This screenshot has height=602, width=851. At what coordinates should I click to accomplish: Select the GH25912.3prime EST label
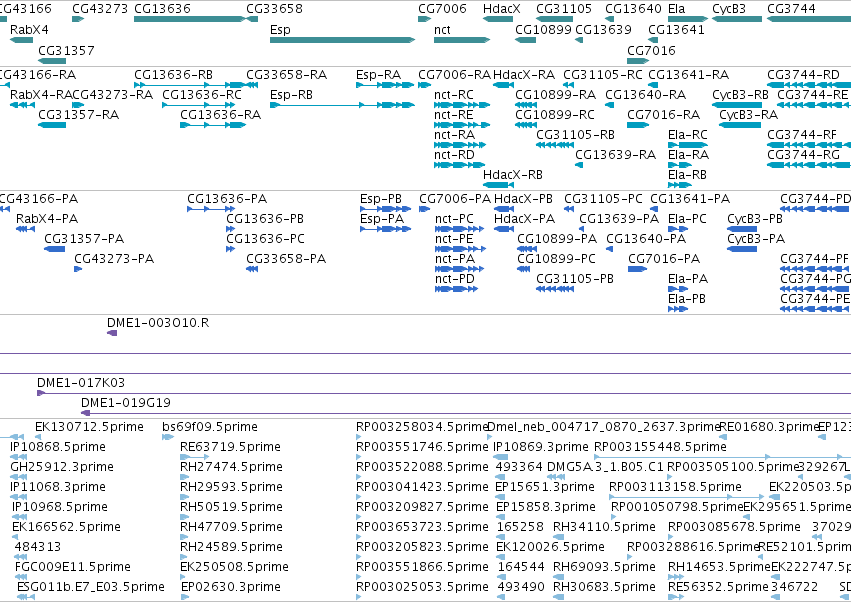click(x=62, y=467)
